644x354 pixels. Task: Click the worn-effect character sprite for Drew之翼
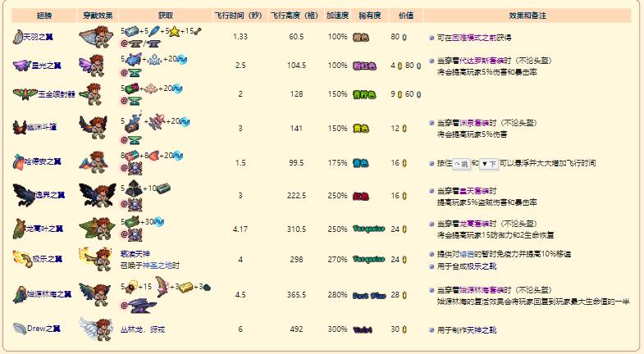(96, 329)
